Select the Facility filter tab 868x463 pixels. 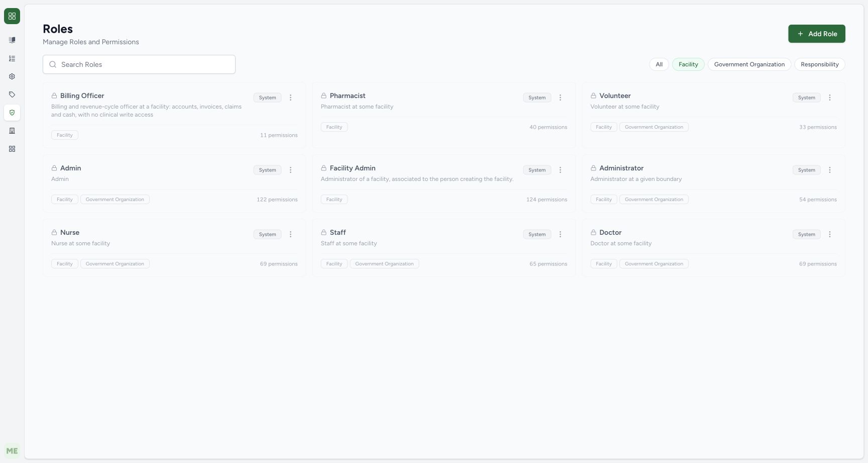point(688,64)
